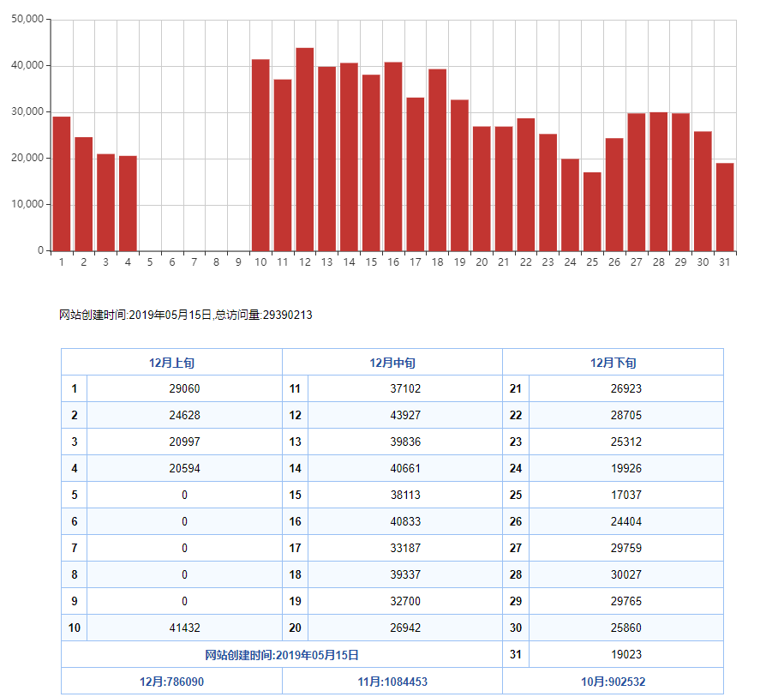
Task: Click table value 25312
Action: pyautogui.click(x=626, y=442)
